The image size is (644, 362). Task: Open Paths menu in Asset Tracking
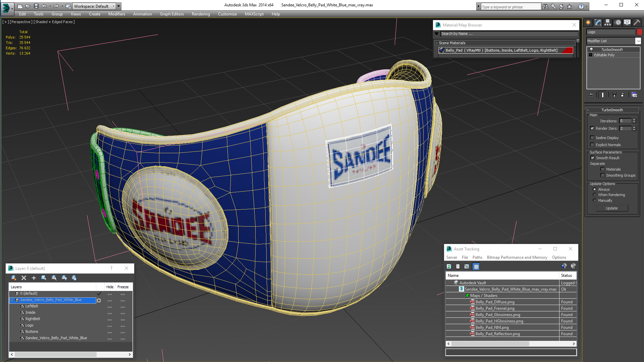pos(477,257)
